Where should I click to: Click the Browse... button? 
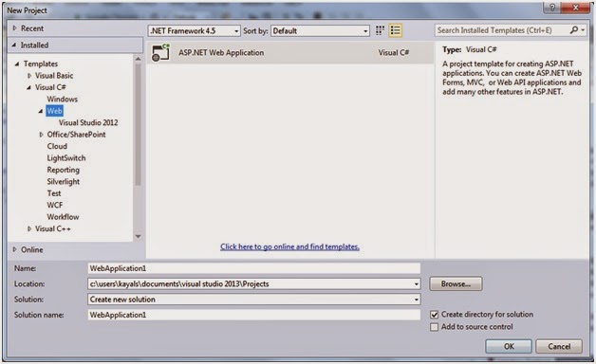pyautogui.click(x=456, y=284)
